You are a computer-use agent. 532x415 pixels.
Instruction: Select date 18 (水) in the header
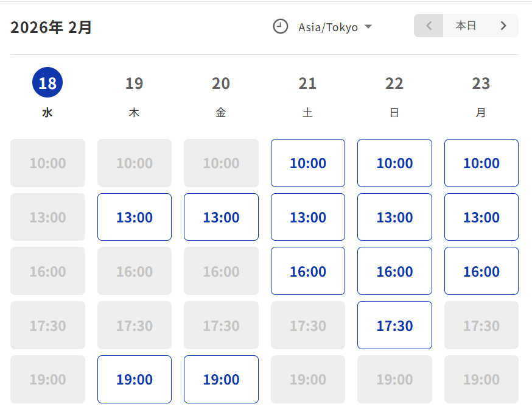(47, 83)
